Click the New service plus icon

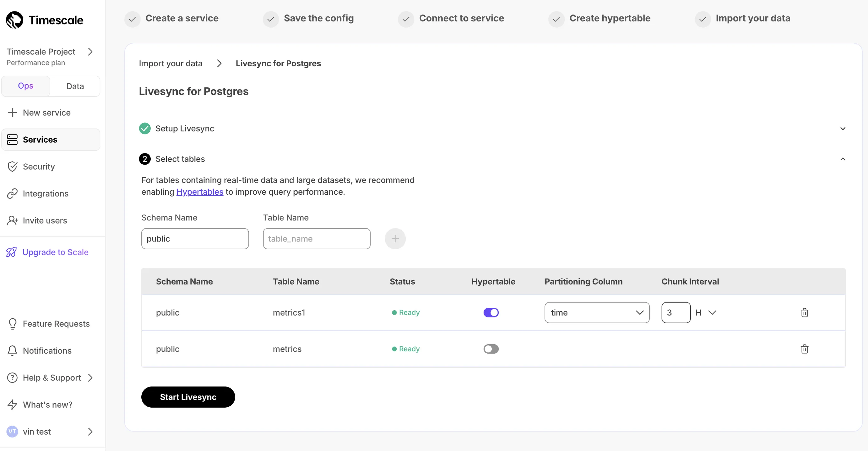[12, 113]
